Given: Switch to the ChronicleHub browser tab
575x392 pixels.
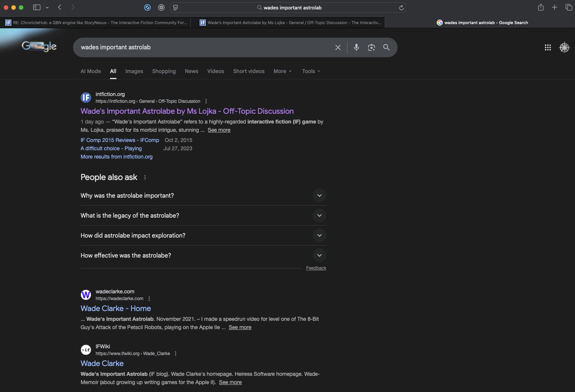Looking at the screenshot, I should pos(96,23).
